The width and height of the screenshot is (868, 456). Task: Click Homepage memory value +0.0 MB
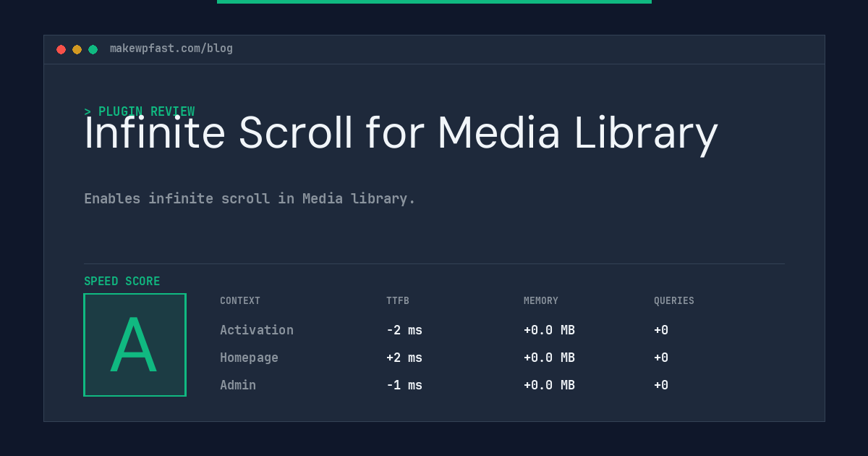[549, 358]
